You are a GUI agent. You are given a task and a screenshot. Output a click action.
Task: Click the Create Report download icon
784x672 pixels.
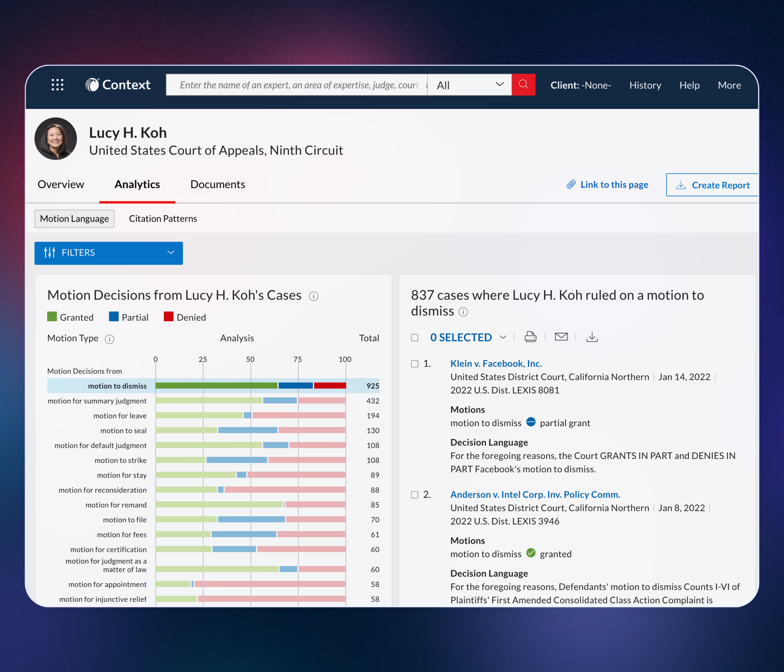click(x=681, y=185)
